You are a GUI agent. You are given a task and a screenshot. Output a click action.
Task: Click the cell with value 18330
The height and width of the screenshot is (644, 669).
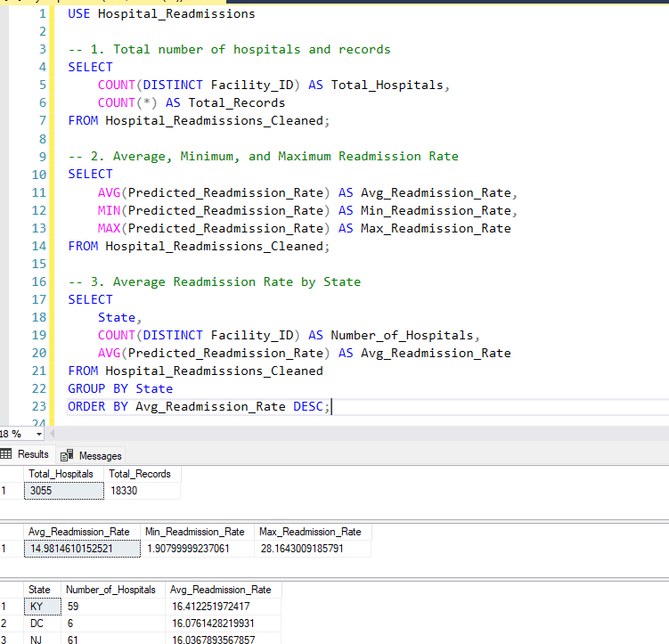coord(142,491)
